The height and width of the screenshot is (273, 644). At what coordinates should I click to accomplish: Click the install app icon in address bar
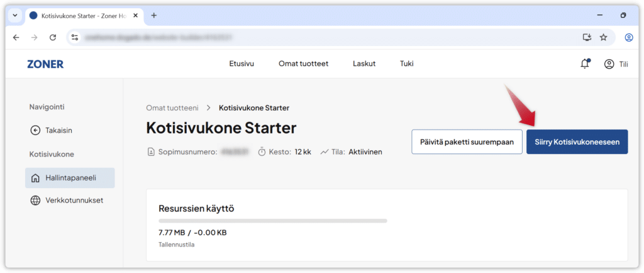click(x=587, y=37)
